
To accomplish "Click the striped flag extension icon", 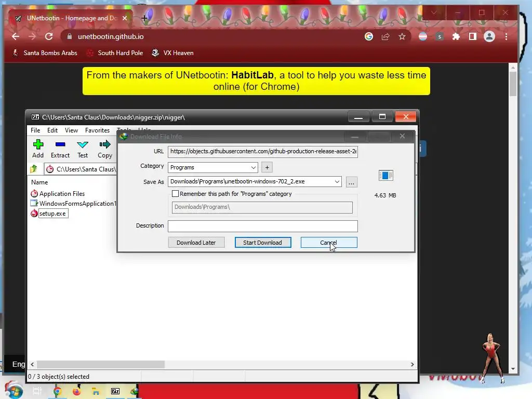I will tap(423, 37).
